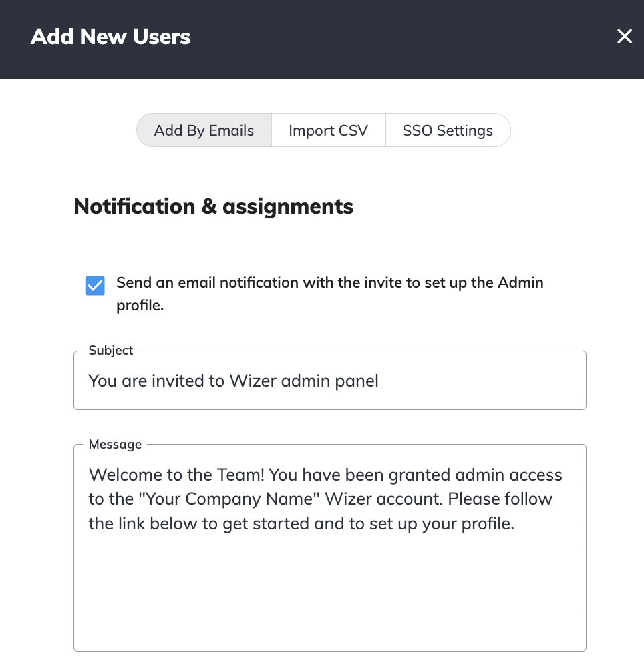Click the X icon in the header
The height and width of the screenshot is (657, 644).
tap(625, 37)
